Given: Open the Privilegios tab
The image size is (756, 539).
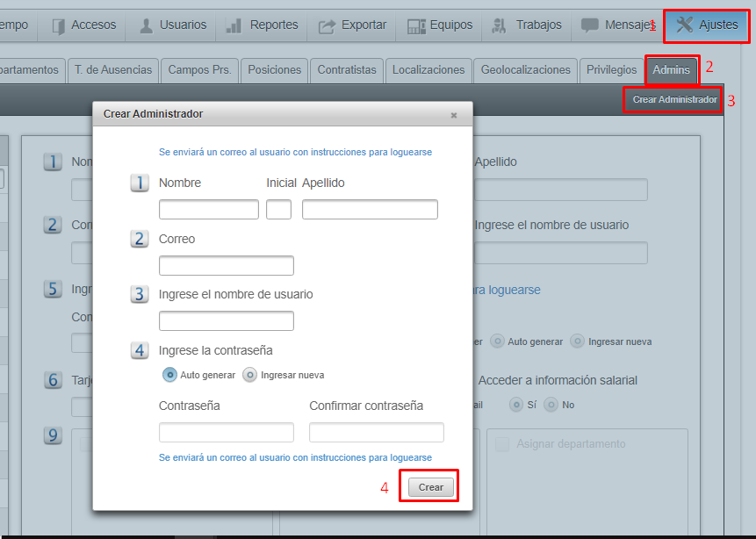Looking at the screenshot, I should (x=611, y=69).
